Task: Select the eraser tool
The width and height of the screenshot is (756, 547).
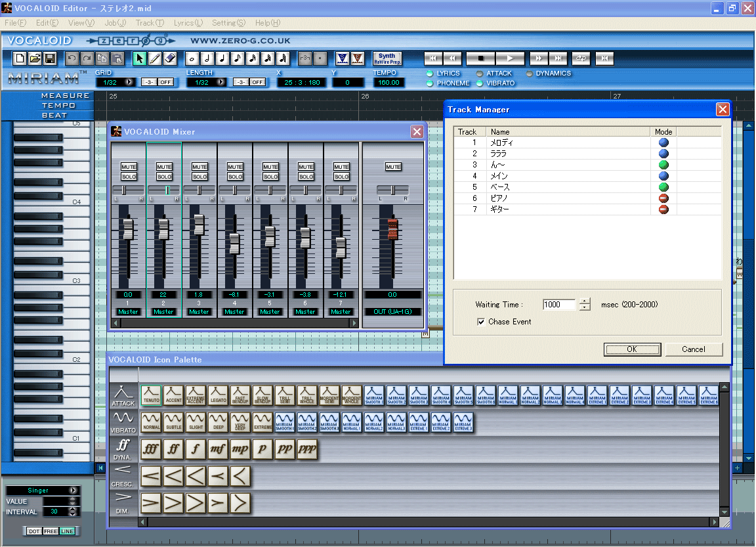Action: [x=170, y=59]
